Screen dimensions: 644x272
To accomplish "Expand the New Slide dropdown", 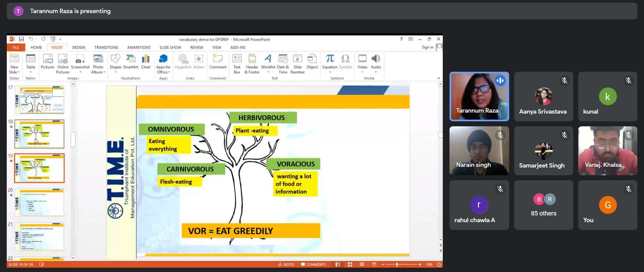I will [x=14, y=72].
